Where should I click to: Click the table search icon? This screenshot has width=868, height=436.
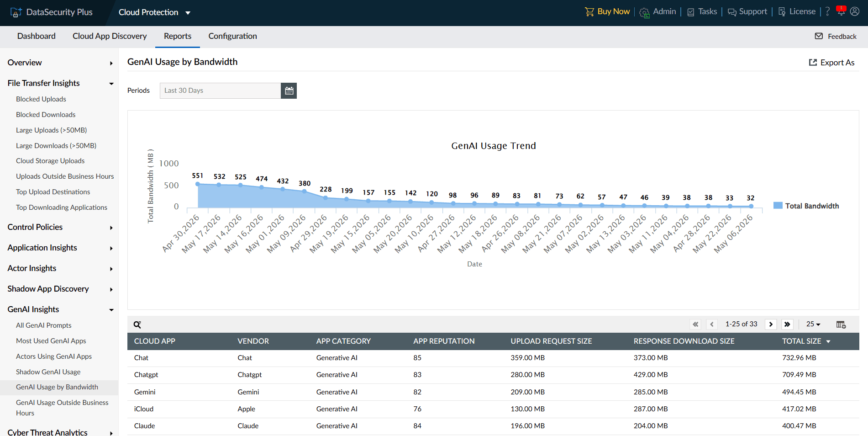[137, 324]
